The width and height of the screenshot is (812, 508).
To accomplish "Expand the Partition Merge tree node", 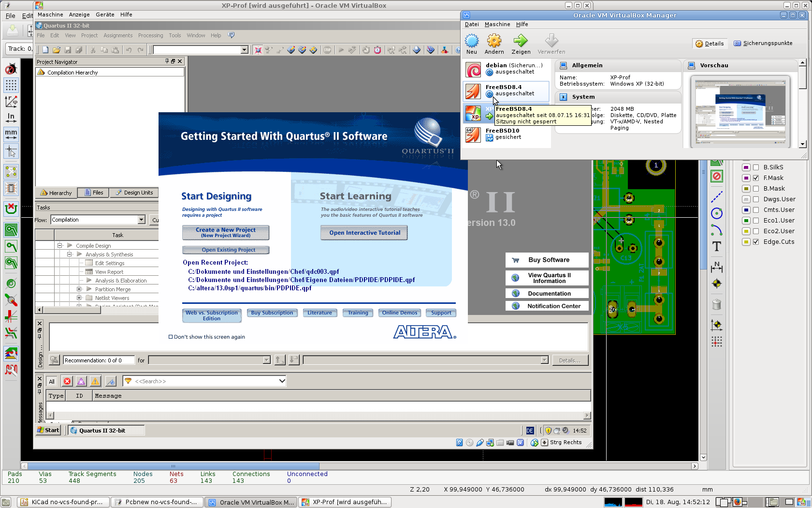I will (79, 289).
